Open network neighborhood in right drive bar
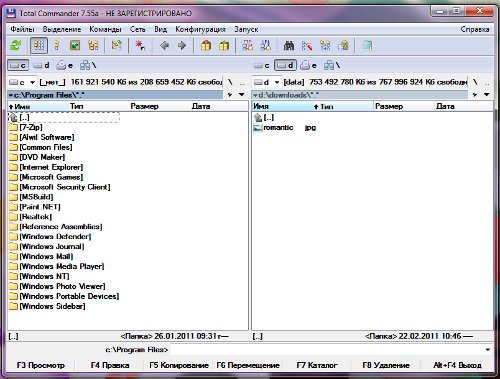Screen dimensions: 500x379 (x=332, y=65)
